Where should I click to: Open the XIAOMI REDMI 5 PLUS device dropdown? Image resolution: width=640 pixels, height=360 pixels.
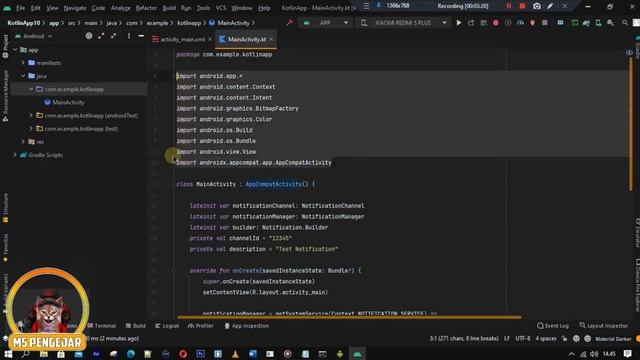[x=404, y=23]
